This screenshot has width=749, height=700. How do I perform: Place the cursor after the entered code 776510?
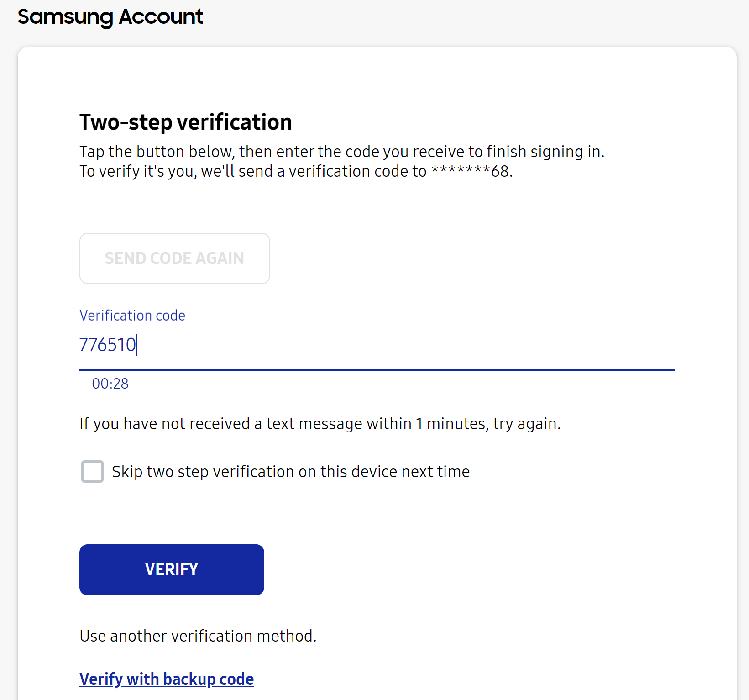tap(137, 345)
